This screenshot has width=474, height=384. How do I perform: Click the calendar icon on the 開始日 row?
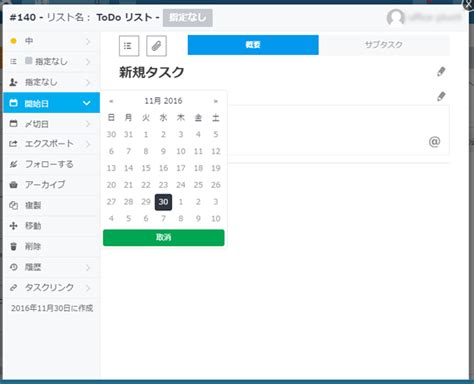(x=13, y=103)
